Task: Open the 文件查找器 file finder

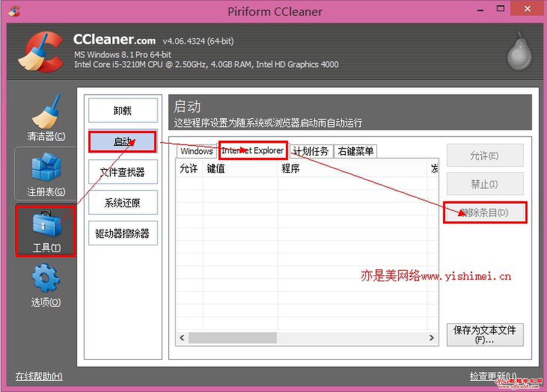Action: click(x=123, y=172)
